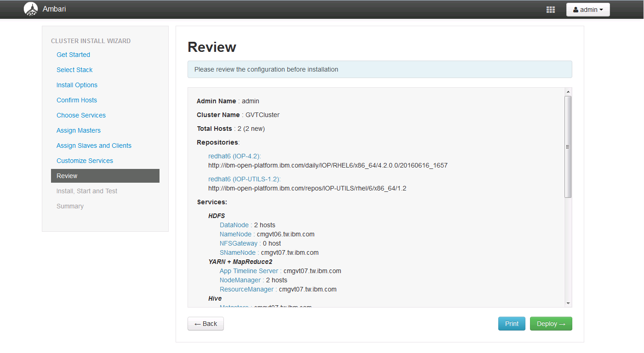This screenshot has width=644, height=353.
Task: Open Install Options step
Action: (77, 85)
